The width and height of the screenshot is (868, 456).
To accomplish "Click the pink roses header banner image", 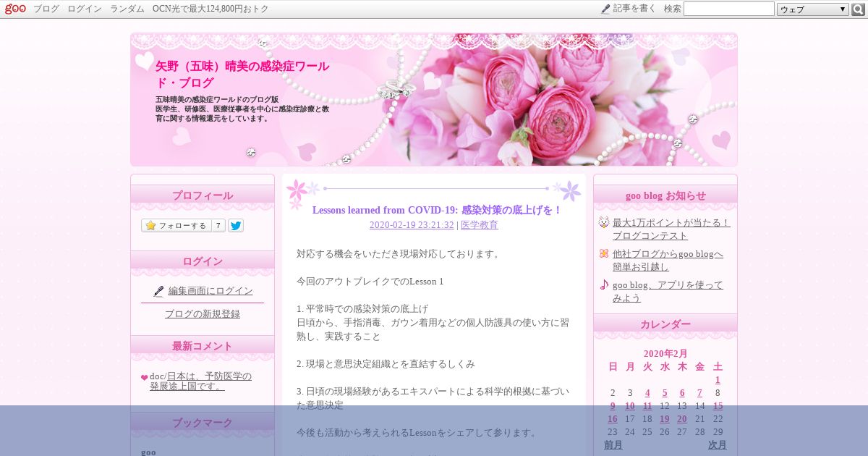I will [x=434, y=100].
